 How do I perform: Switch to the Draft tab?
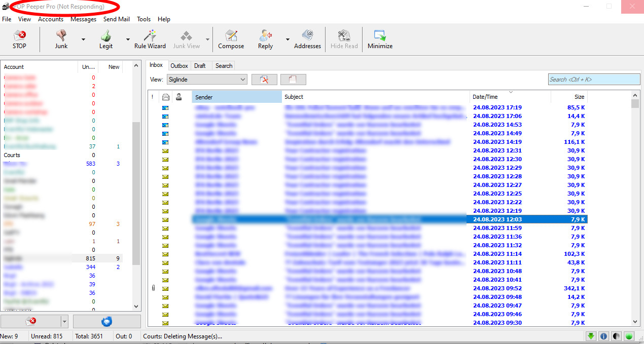[200, 66]
